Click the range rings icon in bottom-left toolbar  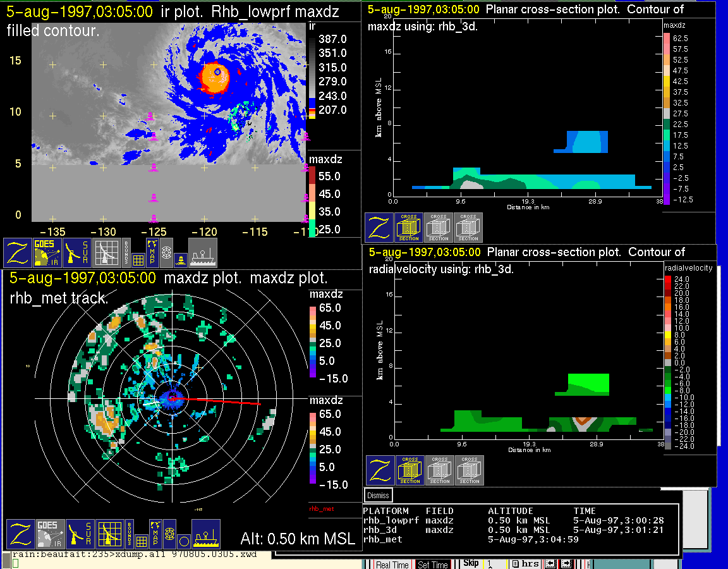click(169, 534)
